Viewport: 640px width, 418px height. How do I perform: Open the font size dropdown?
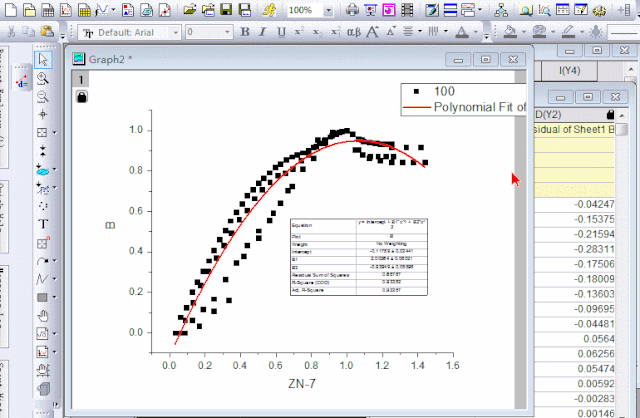226,32
